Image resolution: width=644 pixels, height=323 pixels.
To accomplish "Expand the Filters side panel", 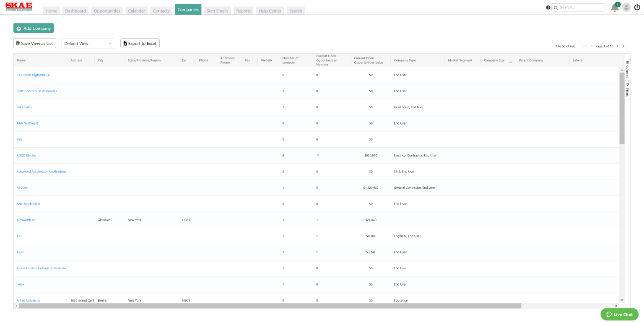I will [x=627, y=88].
